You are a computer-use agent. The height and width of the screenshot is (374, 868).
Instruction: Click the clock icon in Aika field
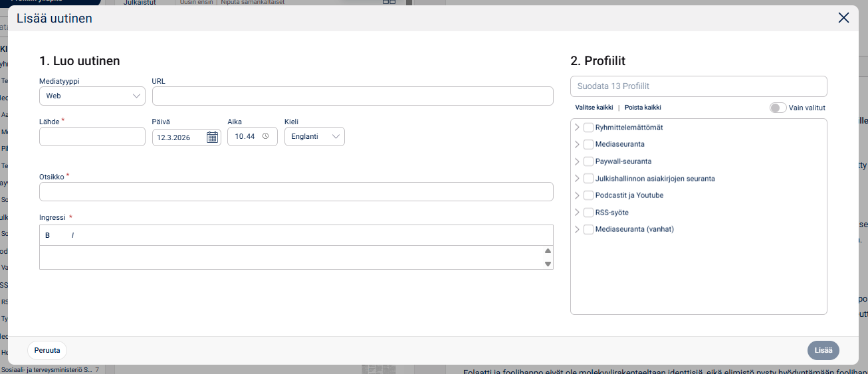click(x=265, y=136)
